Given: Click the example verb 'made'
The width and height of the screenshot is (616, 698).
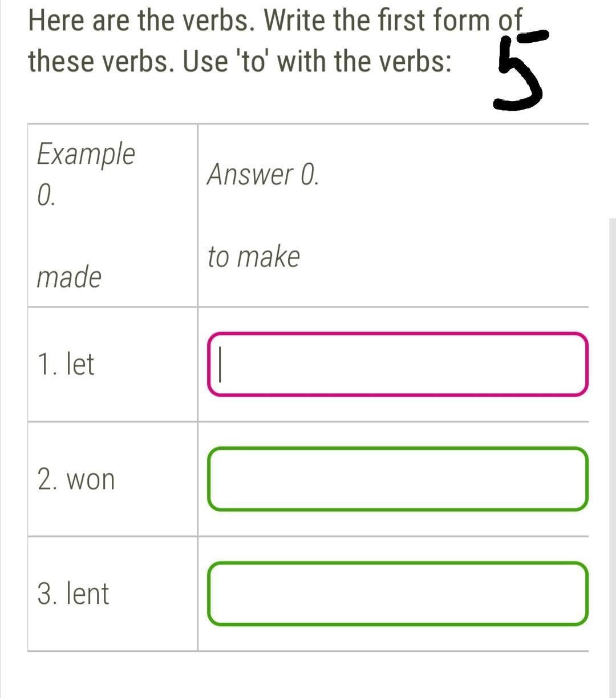Looking at the screenshot, I should click(69, 277).
